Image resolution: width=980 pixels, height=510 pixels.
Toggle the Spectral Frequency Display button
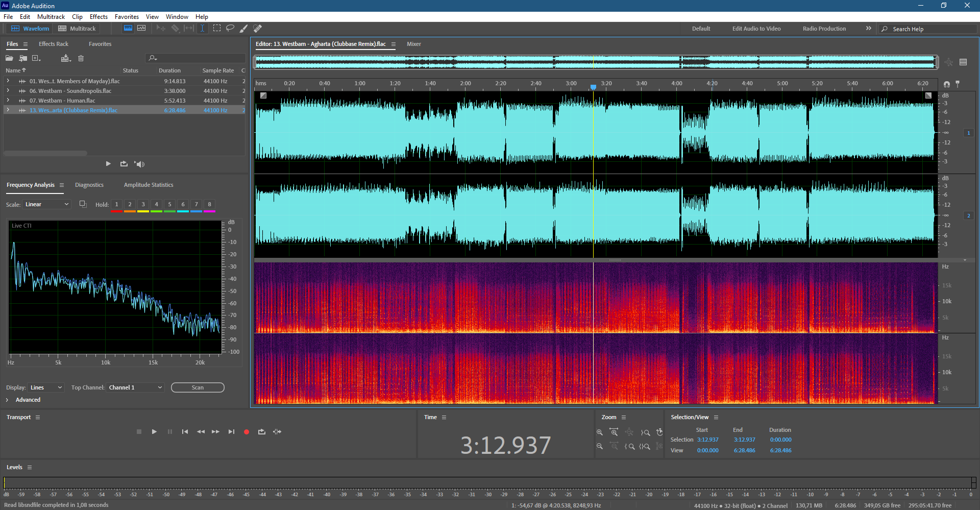[x=128, y=29]
